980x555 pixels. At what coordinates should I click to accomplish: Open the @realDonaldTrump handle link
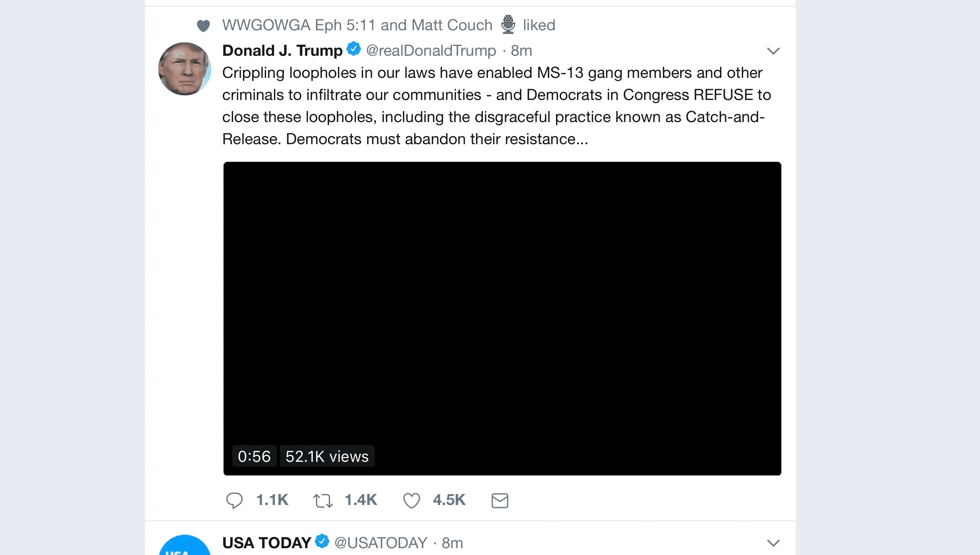[431, 51]
